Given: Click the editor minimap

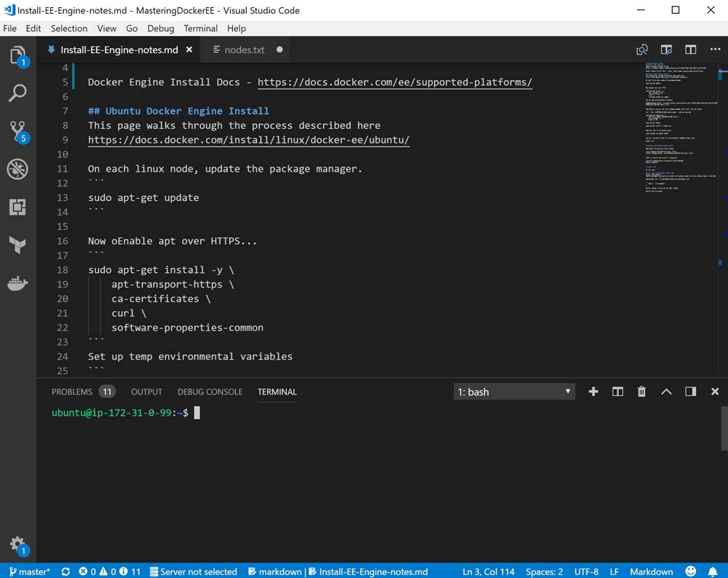Looking at the screenshot, I should tap(681, 127).
